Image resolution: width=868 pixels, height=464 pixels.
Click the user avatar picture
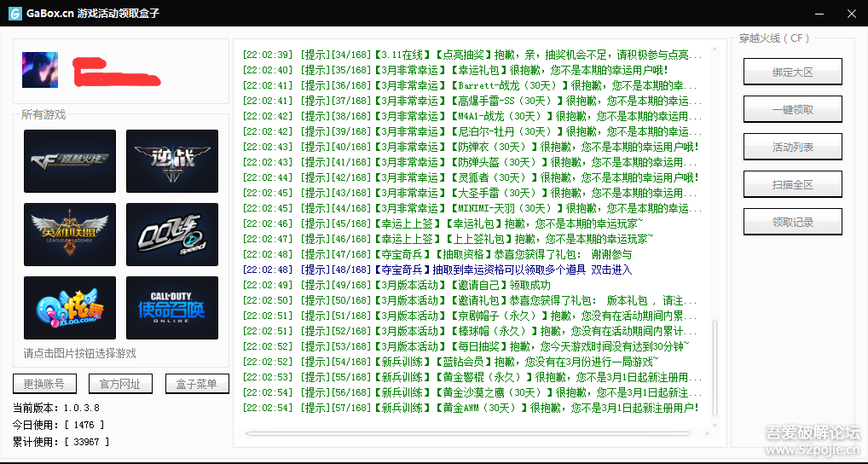[40, 70]
